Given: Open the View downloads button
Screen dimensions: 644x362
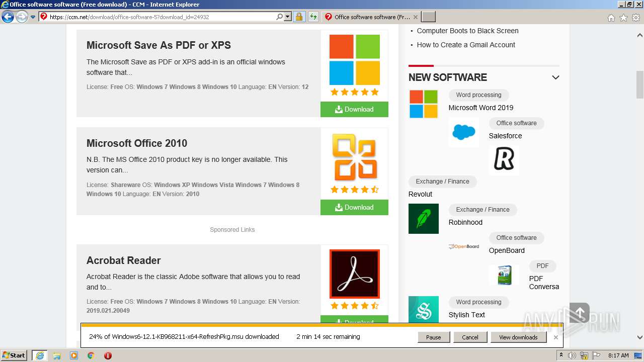Looking at the screenshot, I should click(x=518, y=337).
